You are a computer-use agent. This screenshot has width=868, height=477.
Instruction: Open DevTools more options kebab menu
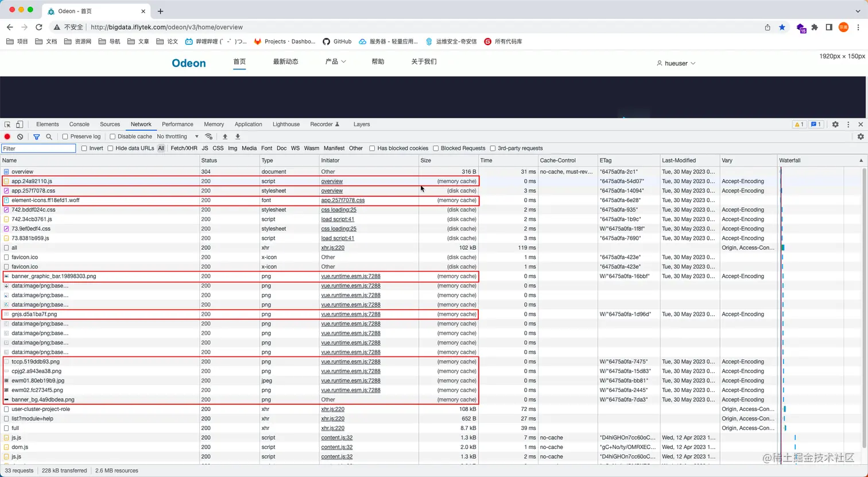click(848, 125)
